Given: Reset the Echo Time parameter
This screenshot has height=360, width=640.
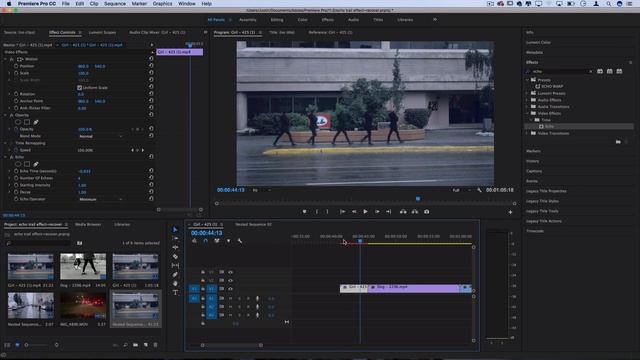Looking at the screenshot, I should [x=151, y=171].
